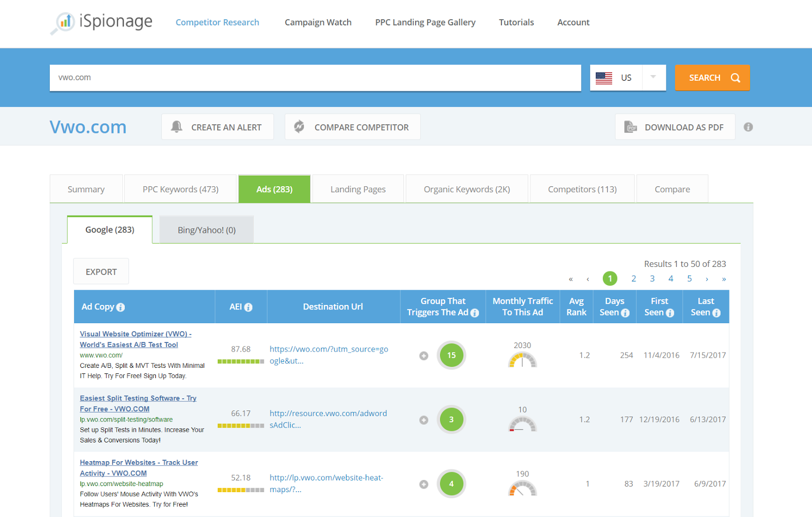Go to next results page
812x517 pixels.
(707, 279)
